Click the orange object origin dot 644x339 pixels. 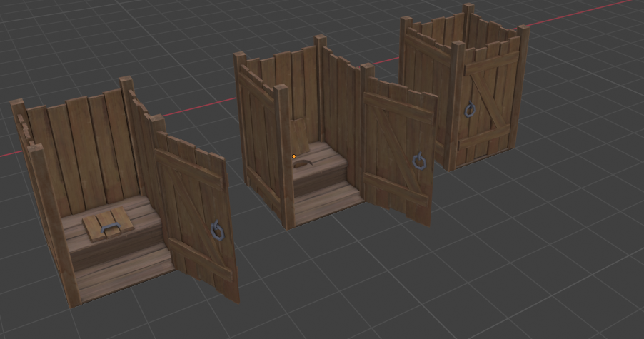tap(293, 156)
